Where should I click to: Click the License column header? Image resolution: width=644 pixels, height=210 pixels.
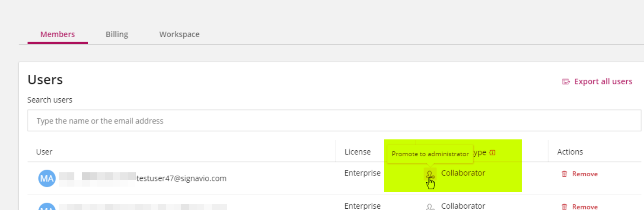pos(357,152)
